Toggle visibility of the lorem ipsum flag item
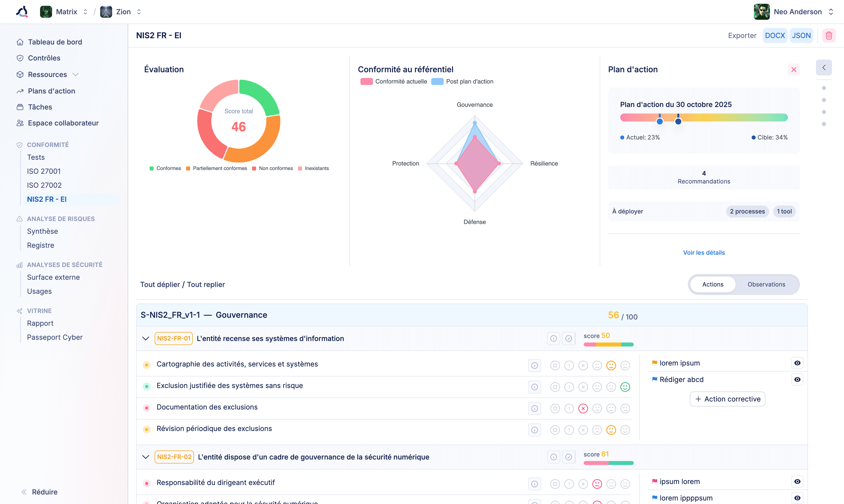 point(797,363)
